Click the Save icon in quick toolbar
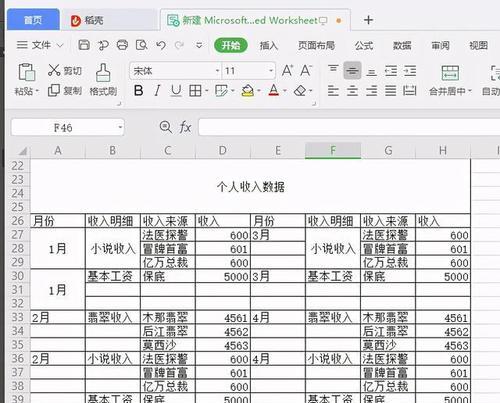The height and width of the screenshot is (403, 500). click(x=84, y=45)
